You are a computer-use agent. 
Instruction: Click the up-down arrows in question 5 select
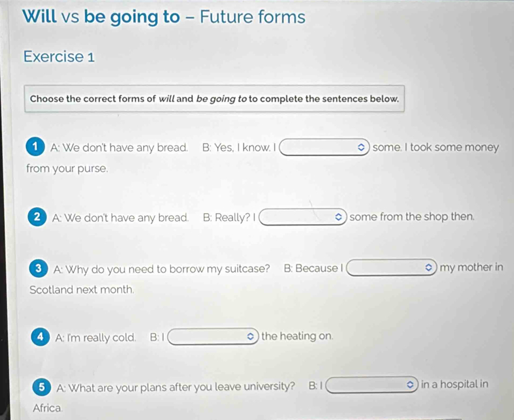[410, 384]
